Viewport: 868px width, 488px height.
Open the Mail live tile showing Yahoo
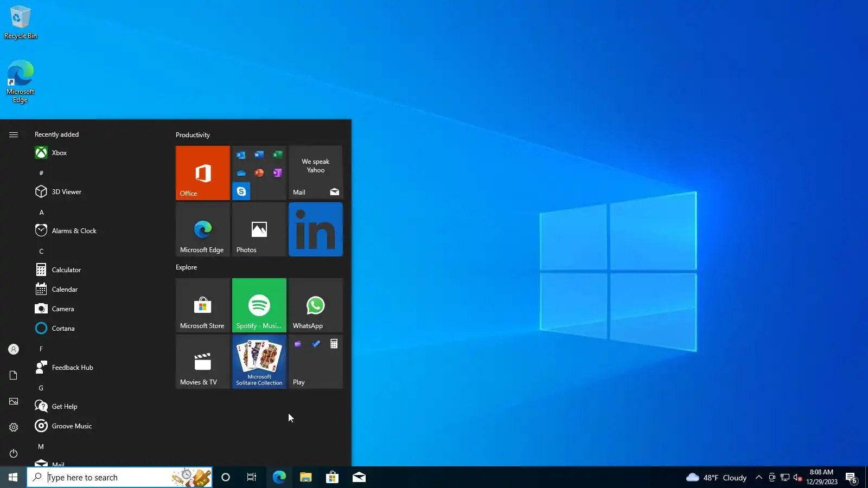pos(316,173)
